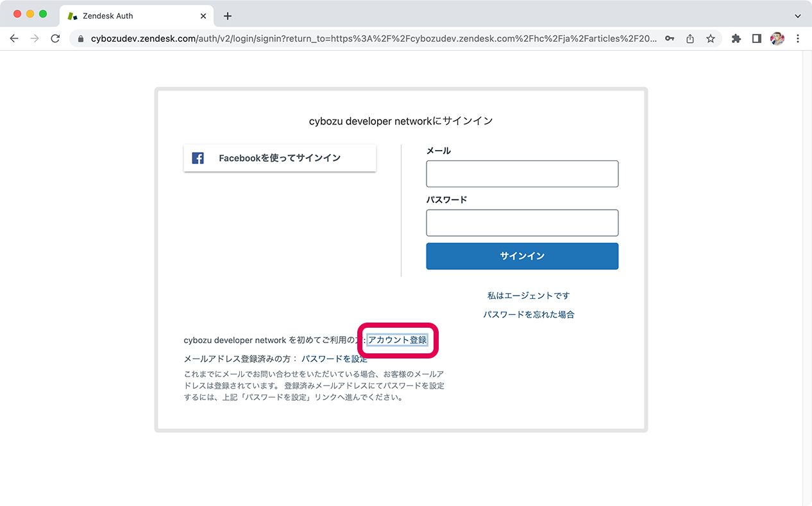Open a new tab with plus icon
The width and height of the screenshot is (812, 506).
click(x=227, y=16)
